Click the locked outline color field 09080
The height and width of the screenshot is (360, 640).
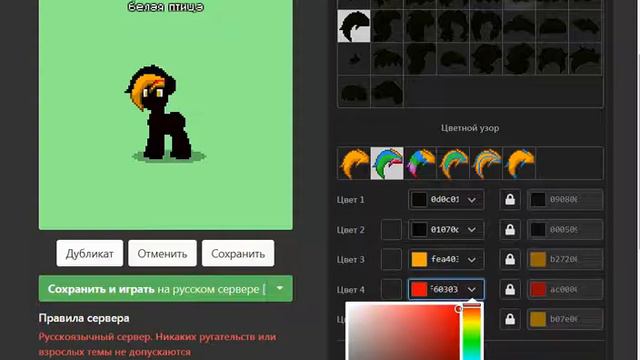[565, 200]
